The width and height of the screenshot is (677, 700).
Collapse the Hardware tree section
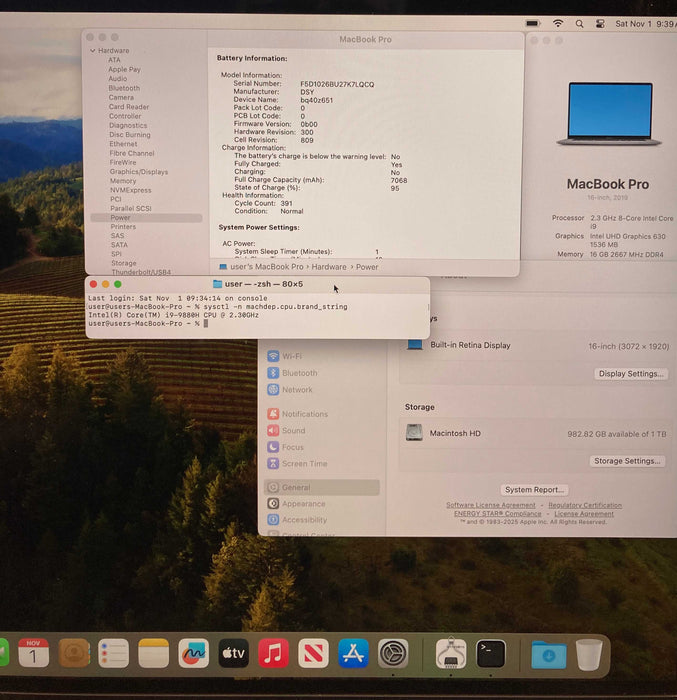point(93,50)
